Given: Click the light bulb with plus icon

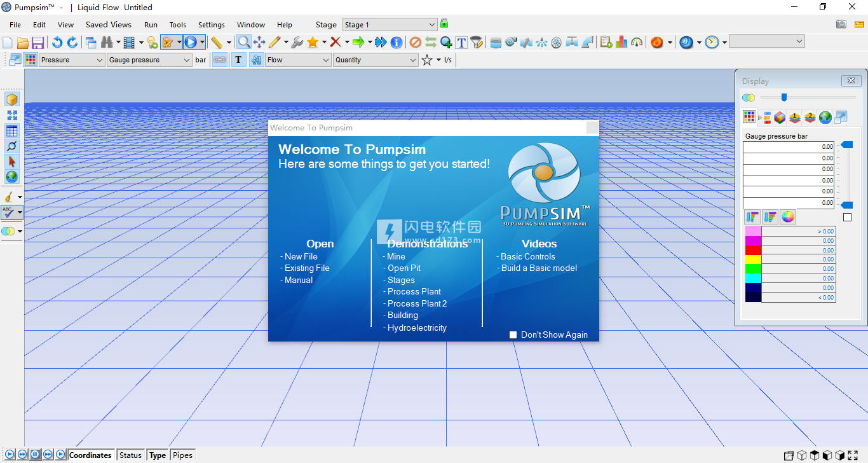Looking at the screenshot, I should tap(152, 43).
